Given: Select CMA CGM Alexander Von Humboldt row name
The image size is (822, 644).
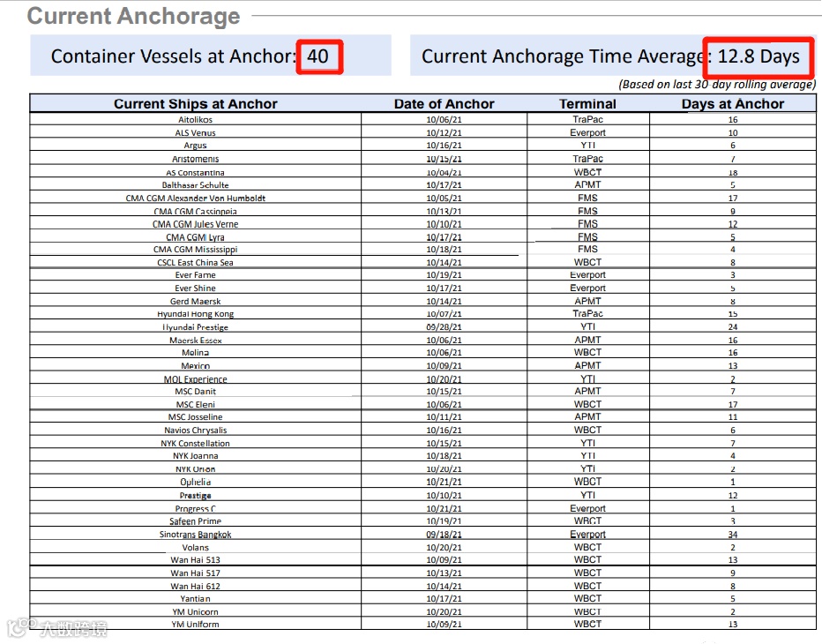Looking at the screenshot, I should click(195, 198).
